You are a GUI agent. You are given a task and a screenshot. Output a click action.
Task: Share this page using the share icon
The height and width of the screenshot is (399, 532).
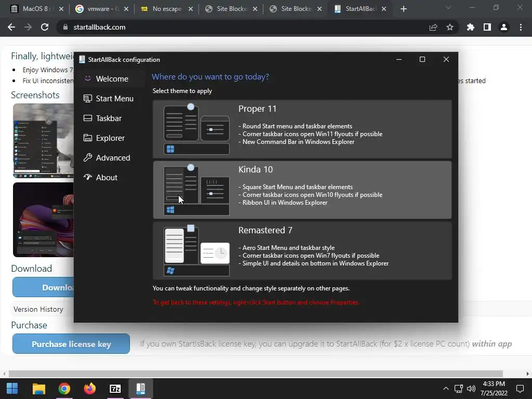pyautogui.click(x=433, y=27)
